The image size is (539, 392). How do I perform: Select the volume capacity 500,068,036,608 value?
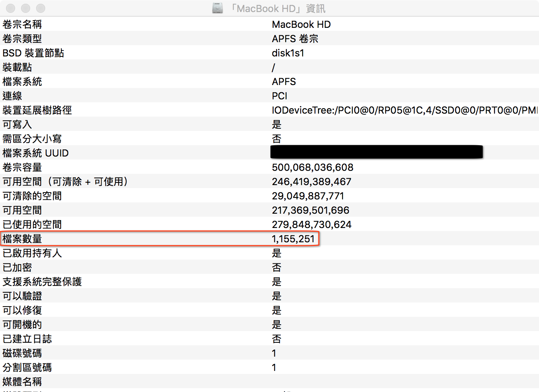point(312,167)
